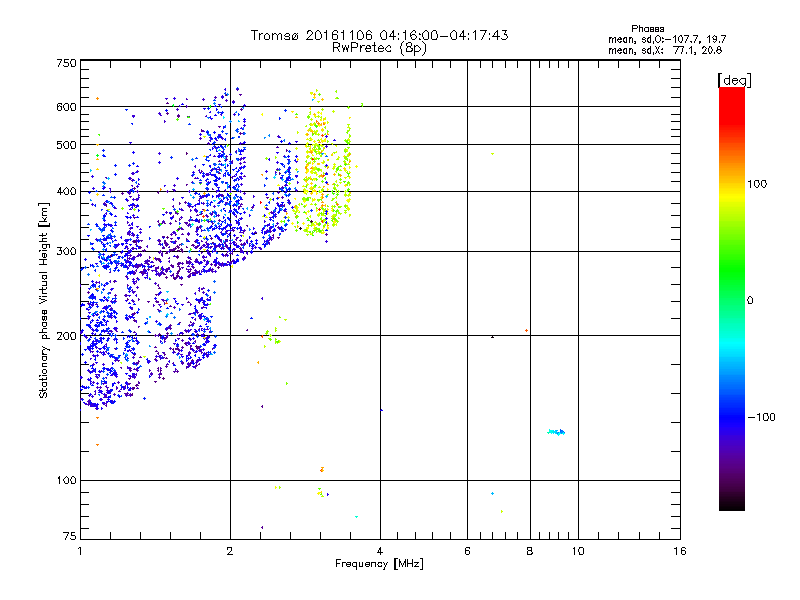Click x-axis tick label '4'
The width and height of the screenshot is (800, 600).
point(380,551)
